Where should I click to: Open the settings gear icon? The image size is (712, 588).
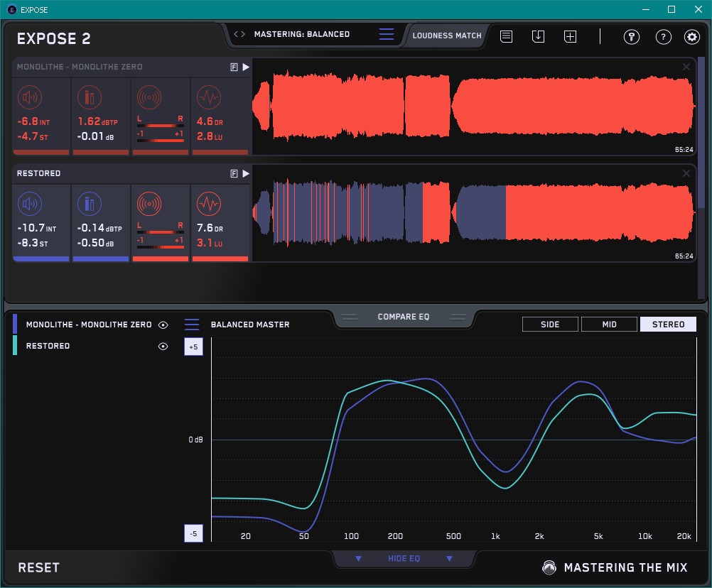coord(691,37)
